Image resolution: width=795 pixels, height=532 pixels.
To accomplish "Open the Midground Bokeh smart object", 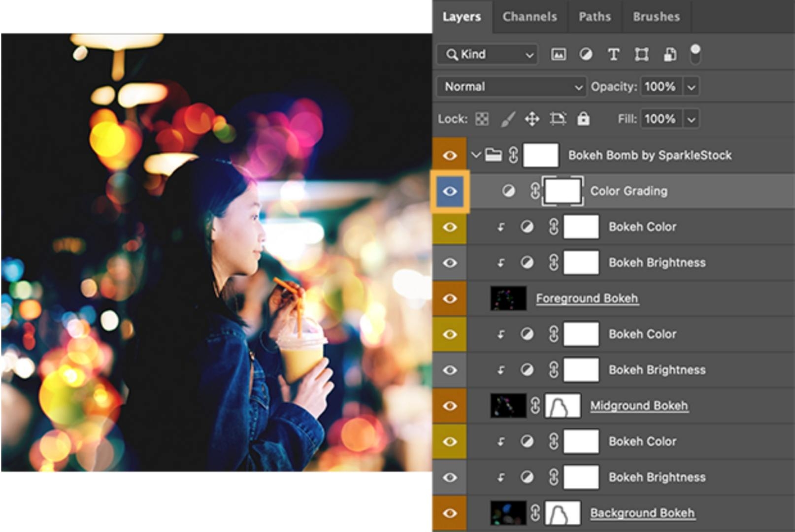I will (x=507, y=405).
